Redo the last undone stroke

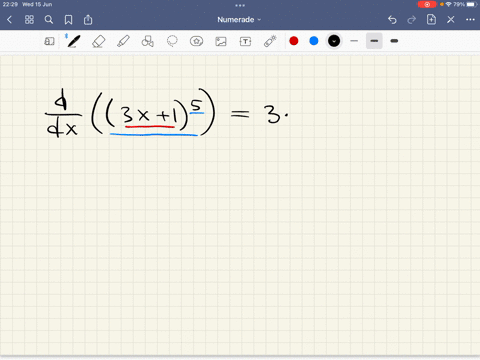(412, 20)
